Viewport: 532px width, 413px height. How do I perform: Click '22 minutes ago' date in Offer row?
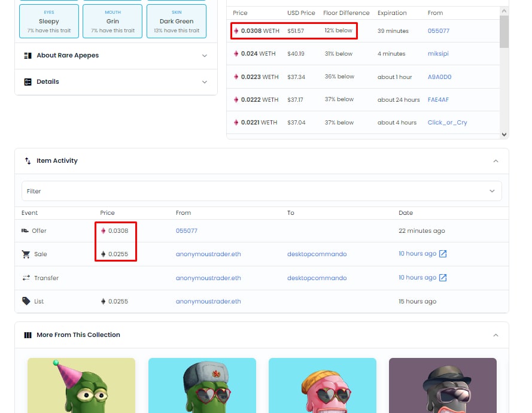click(x=422, y=231)
